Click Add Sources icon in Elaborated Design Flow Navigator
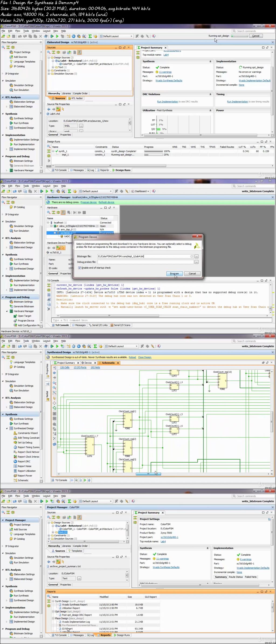The height and width of the screenshot is (644, 276). 11,57
